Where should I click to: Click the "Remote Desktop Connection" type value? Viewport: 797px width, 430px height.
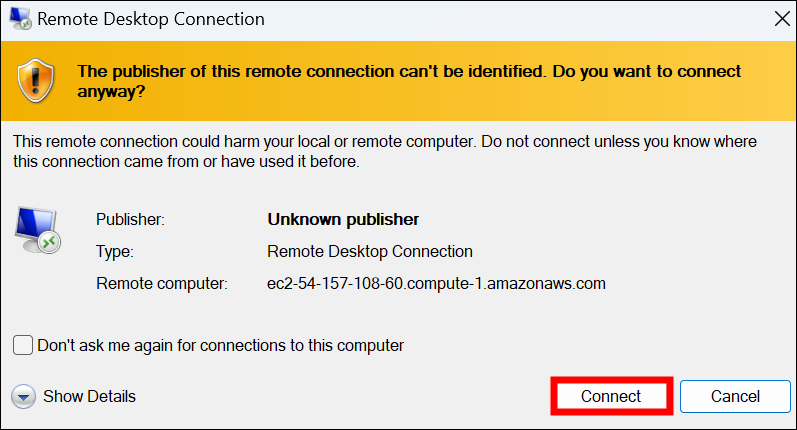370,251
